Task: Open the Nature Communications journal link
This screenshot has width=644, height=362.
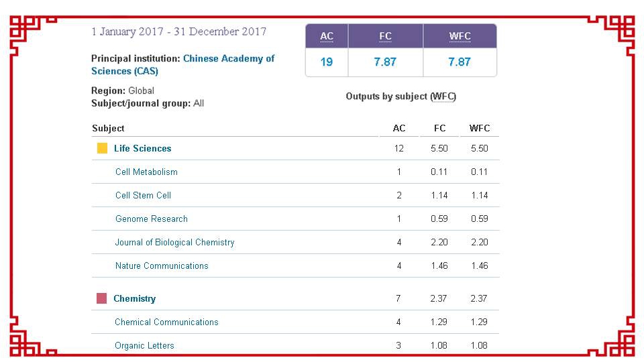Action: (x=162, y=265)
